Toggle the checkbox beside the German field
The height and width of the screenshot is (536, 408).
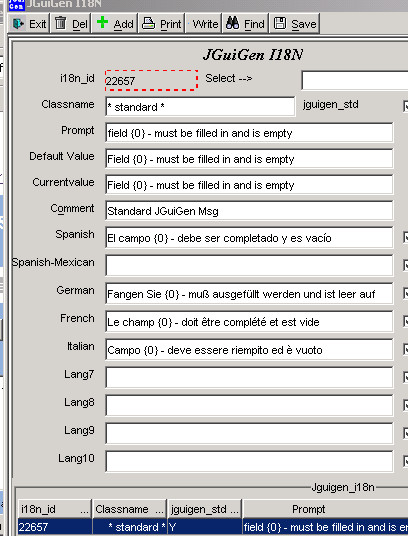tap(406, 293)
